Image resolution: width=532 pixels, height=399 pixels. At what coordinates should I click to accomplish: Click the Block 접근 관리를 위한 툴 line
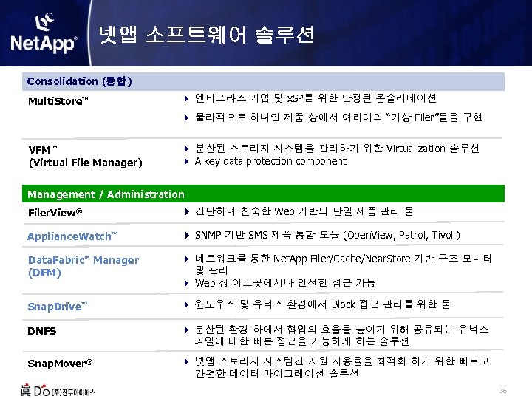click(322, 304)
